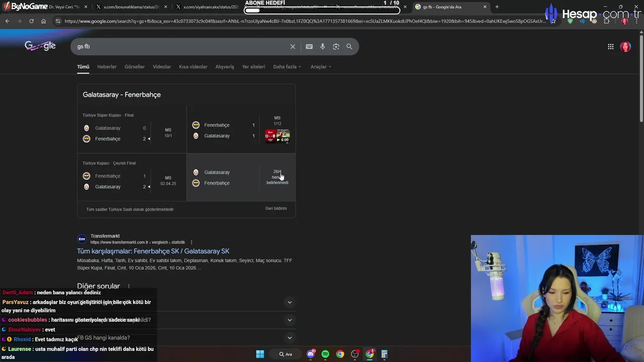Submit search with the magnifying glass icon

click(x=349, y=46)
